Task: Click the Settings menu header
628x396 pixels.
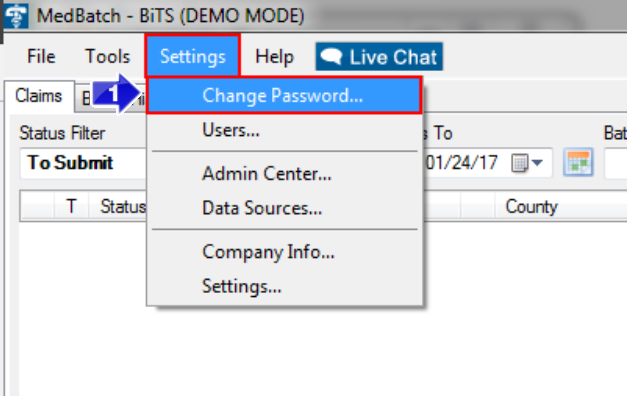Action: point(193,56)
